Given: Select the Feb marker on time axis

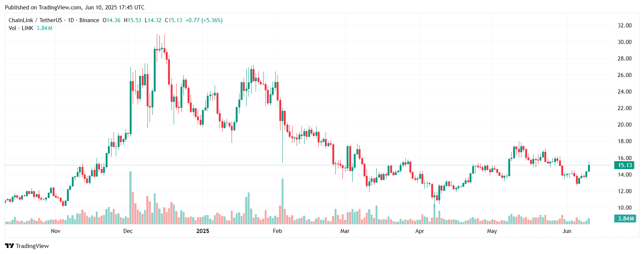Looking at the screenshot, I should 277,231.
